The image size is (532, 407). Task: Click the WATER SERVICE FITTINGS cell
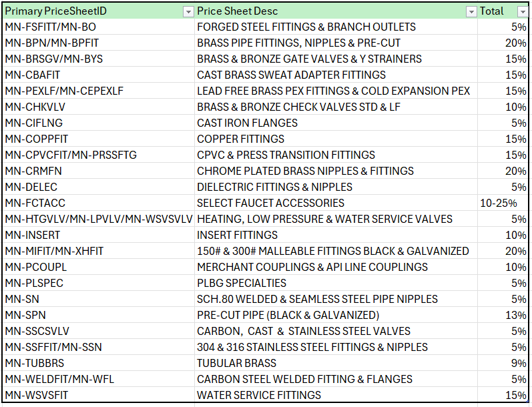click(259, 395)
